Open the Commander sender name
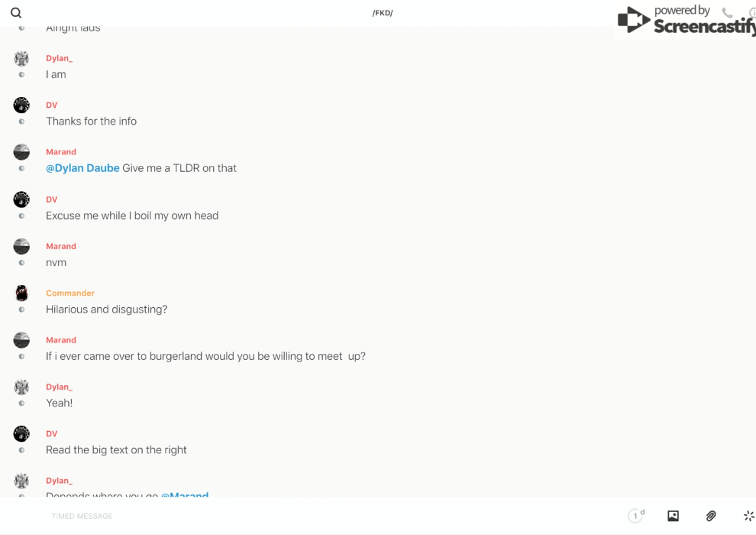 [x=70, y=293]
